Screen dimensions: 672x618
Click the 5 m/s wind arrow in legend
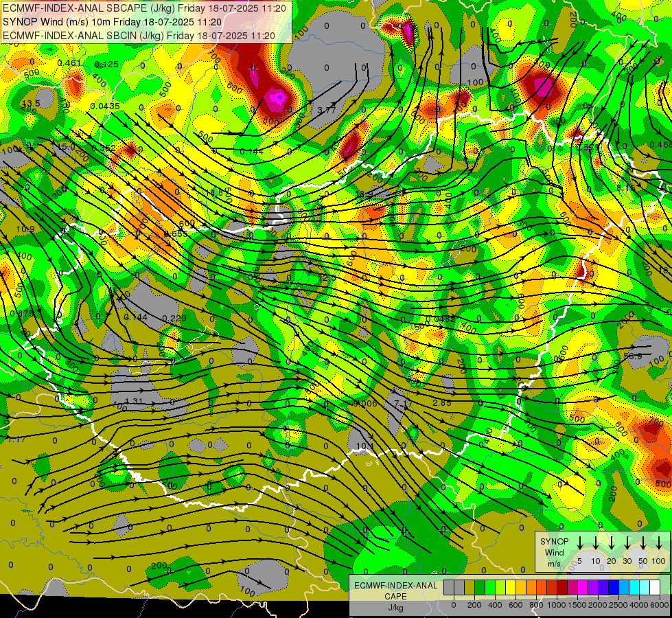(x=580, y=543)
